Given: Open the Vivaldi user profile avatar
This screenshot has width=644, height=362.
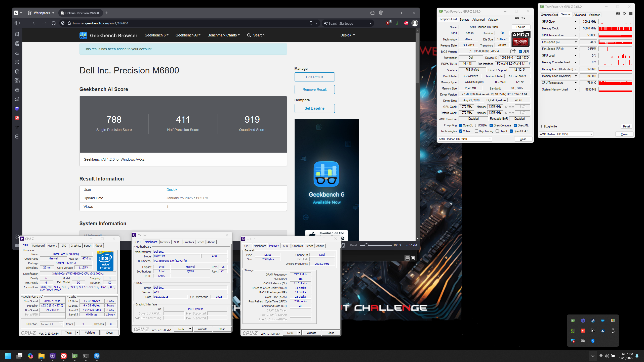Looking at the screenshot, I should [415, 23].
